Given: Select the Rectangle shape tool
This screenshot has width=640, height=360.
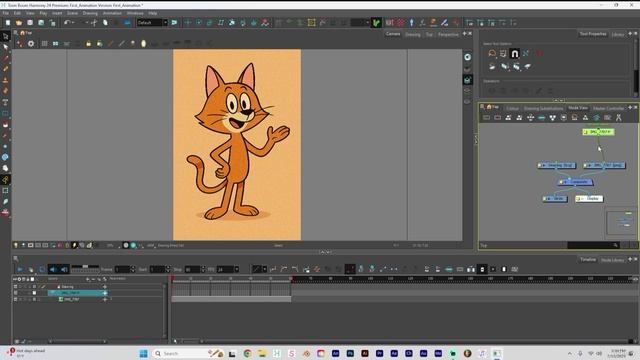Looking at the screenshot, I should pyautogui.click(x=5, y=113).
